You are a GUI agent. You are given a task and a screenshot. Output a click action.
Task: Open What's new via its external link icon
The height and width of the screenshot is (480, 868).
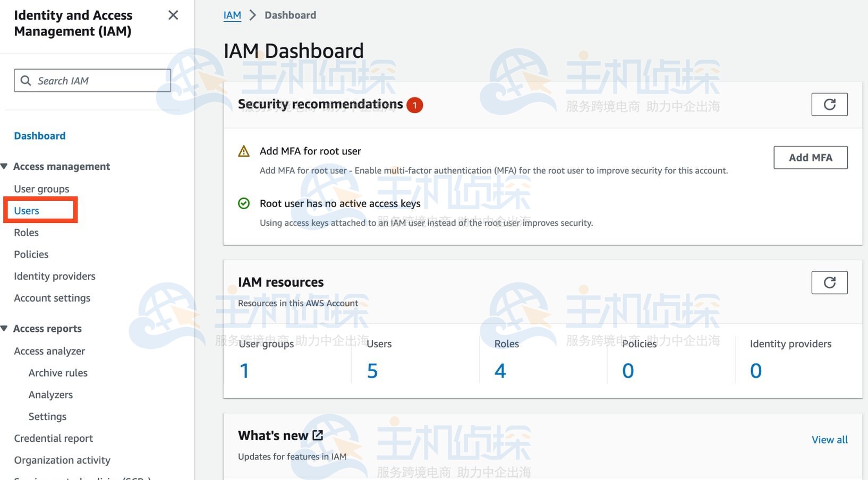click(317, 434)
